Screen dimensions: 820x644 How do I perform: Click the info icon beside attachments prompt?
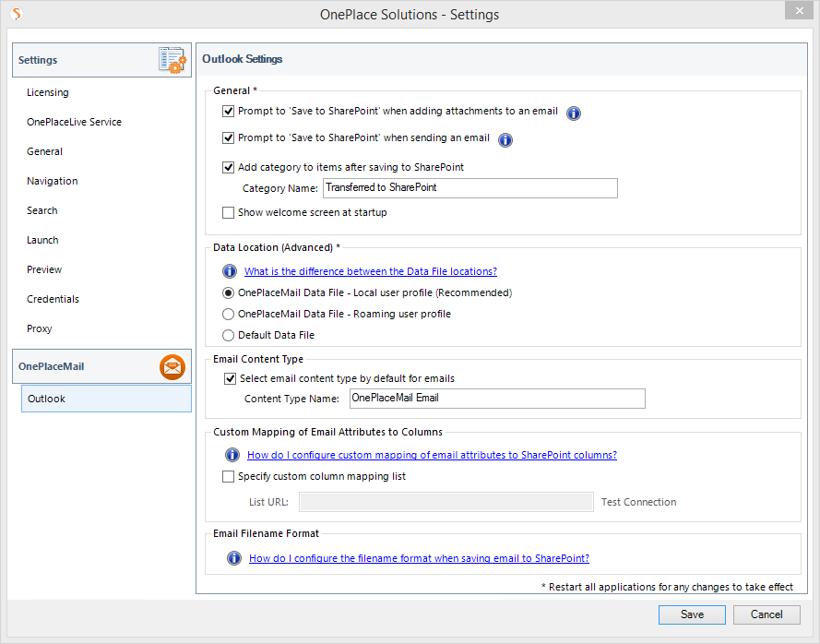[574, 113]
